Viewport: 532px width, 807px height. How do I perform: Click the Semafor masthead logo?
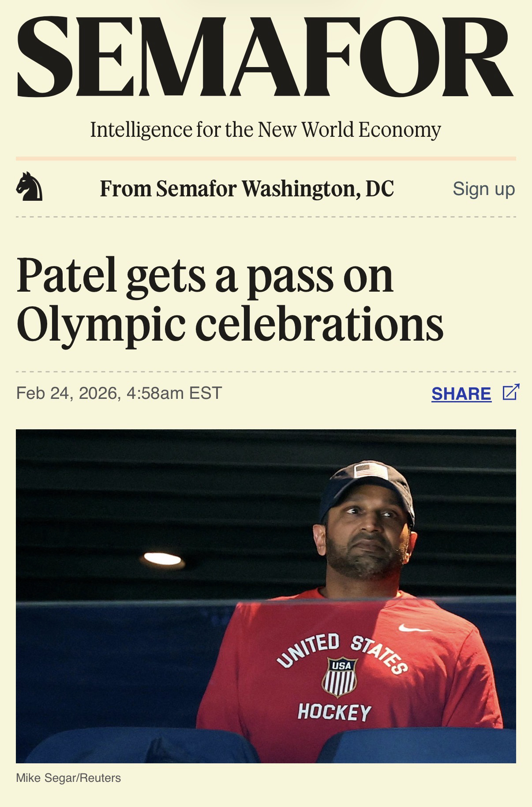click(265, 57)
